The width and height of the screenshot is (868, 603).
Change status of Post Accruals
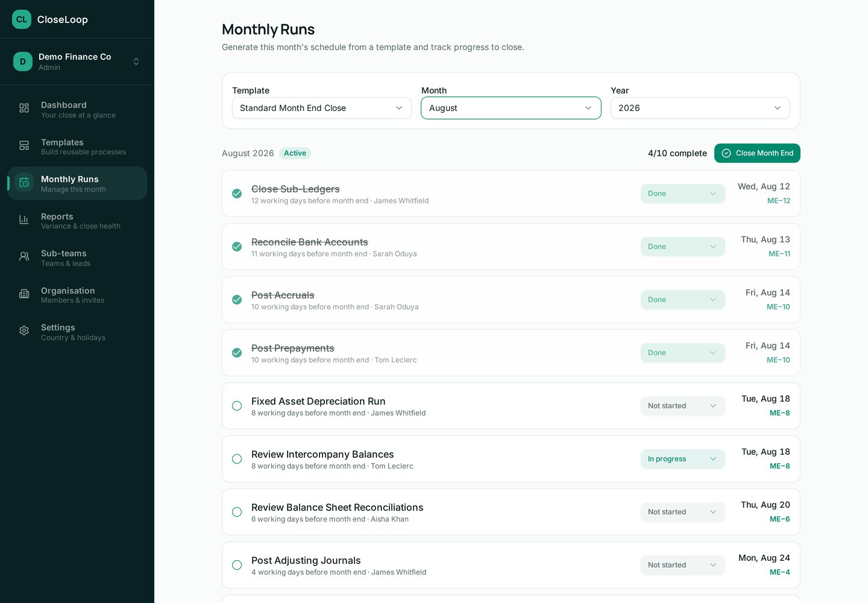pos(683,300)
